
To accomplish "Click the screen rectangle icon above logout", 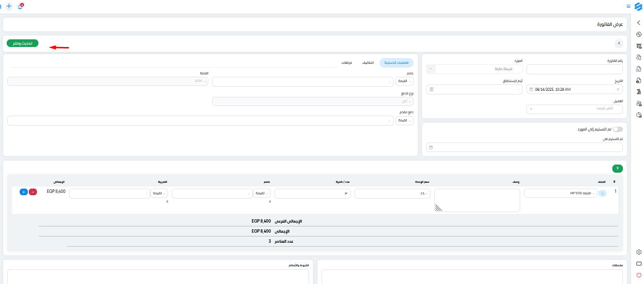I will 638,263.
